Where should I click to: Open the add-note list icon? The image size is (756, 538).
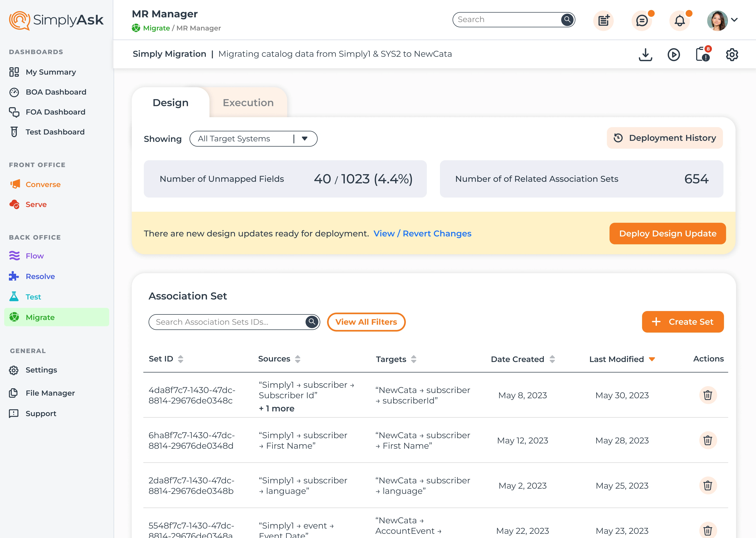coord(603,20)
